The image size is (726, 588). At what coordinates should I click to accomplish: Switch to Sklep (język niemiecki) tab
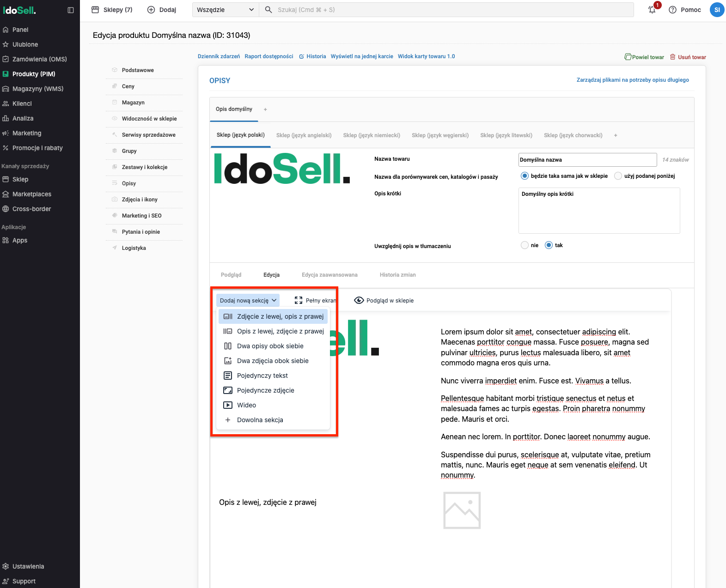(x=372, y=135)
